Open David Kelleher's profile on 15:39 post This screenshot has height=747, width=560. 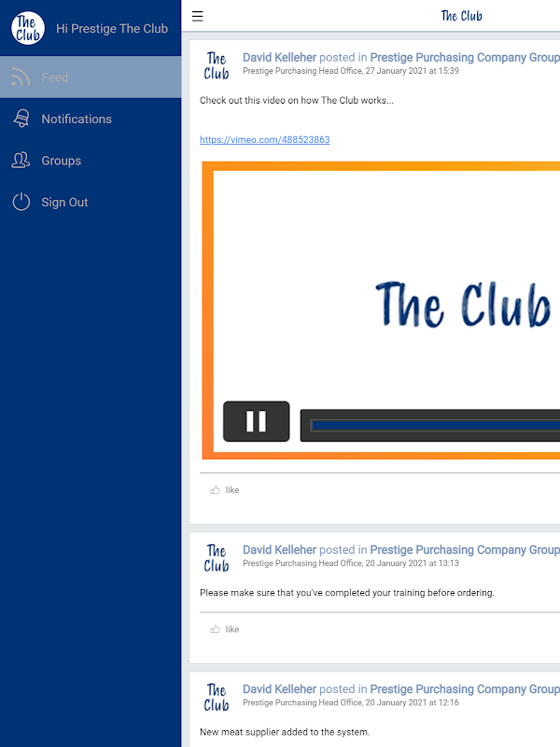(279, 57)
